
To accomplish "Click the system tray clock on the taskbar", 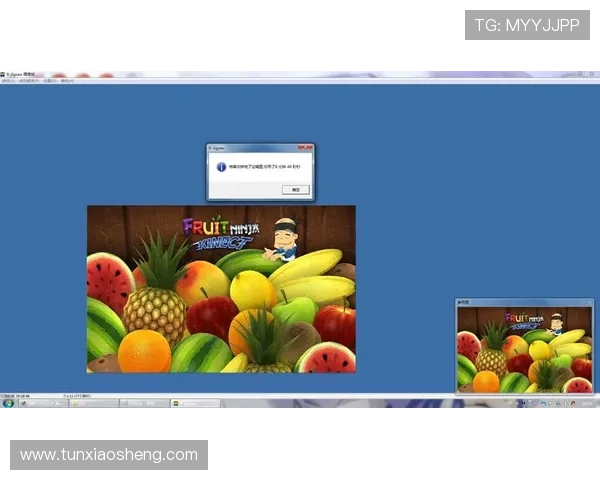I will click(586, 403).
